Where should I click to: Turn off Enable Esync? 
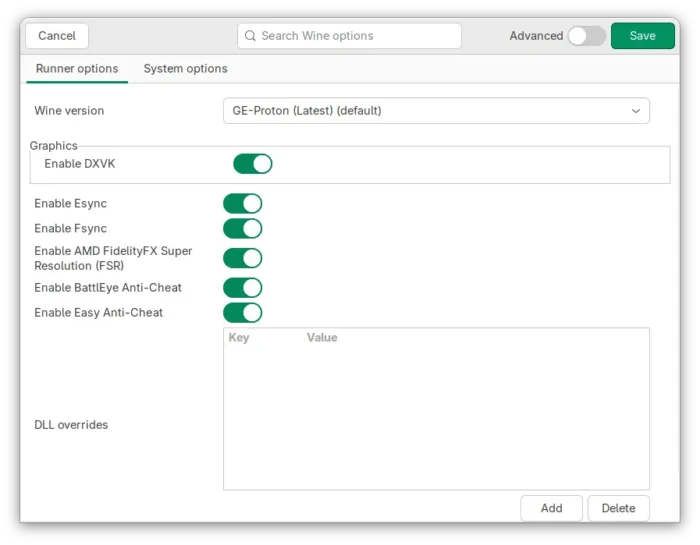pos(242,204)
